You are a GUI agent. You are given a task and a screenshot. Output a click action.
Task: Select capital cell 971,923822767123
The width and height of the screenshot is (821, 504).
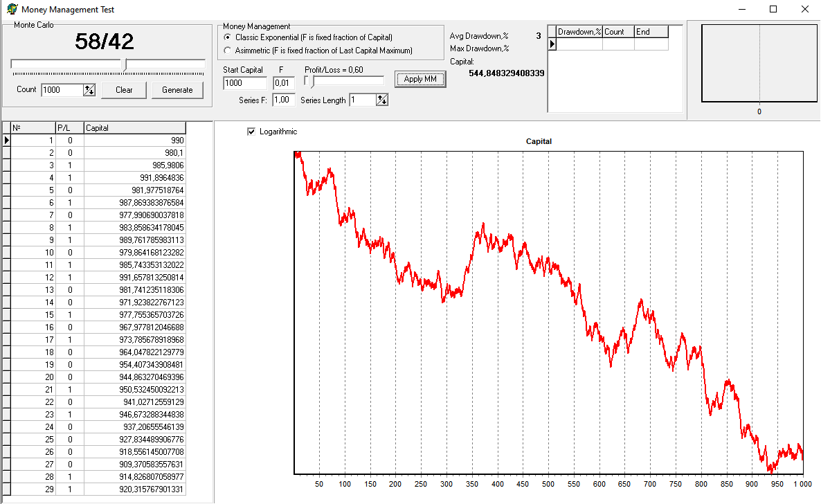[x=134, y=303]
